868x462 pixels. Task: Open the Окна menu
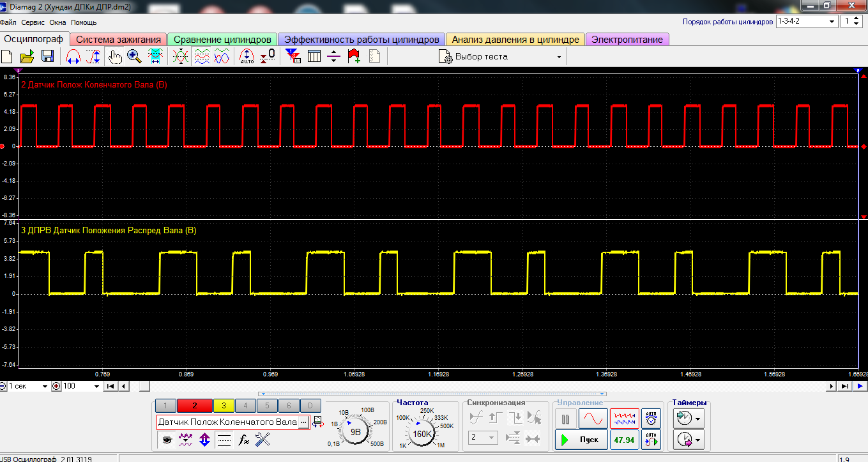pyautogui.click(x=58, y=22)
